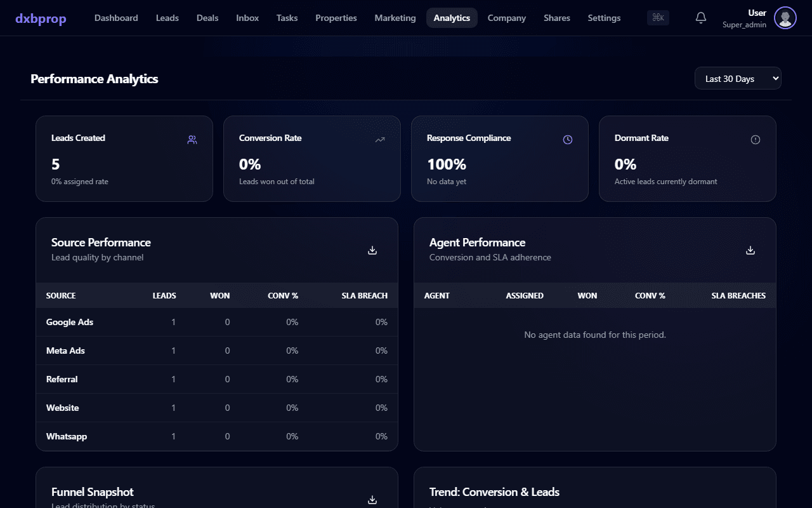
Task: Navigate to Shares
Action: pyautogui.click(x=557, y=18)
